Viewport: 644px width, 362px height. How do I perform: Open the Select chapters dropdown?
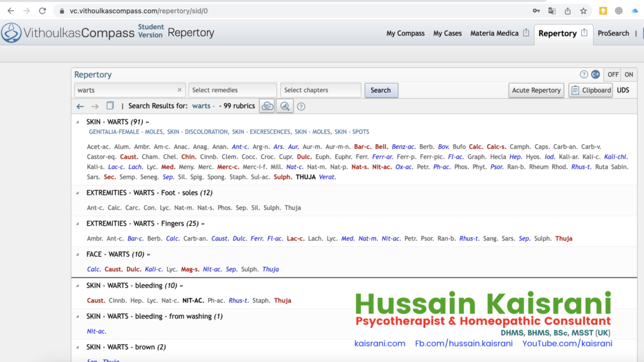tap(321, 90)
